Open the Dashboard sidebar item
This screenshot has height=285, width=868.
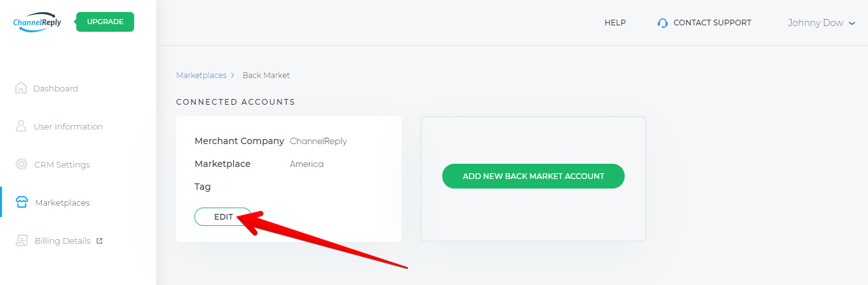click(56, 88)
